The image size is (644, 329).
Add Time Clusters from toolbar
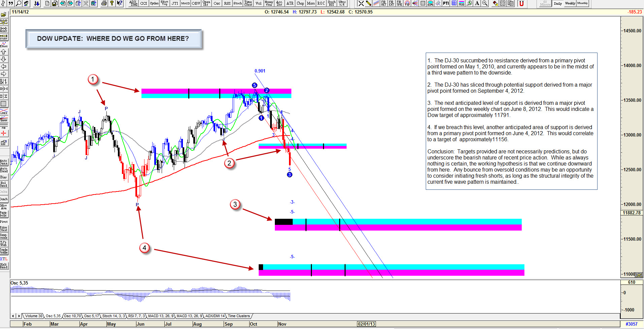click(x=248, y=3)
